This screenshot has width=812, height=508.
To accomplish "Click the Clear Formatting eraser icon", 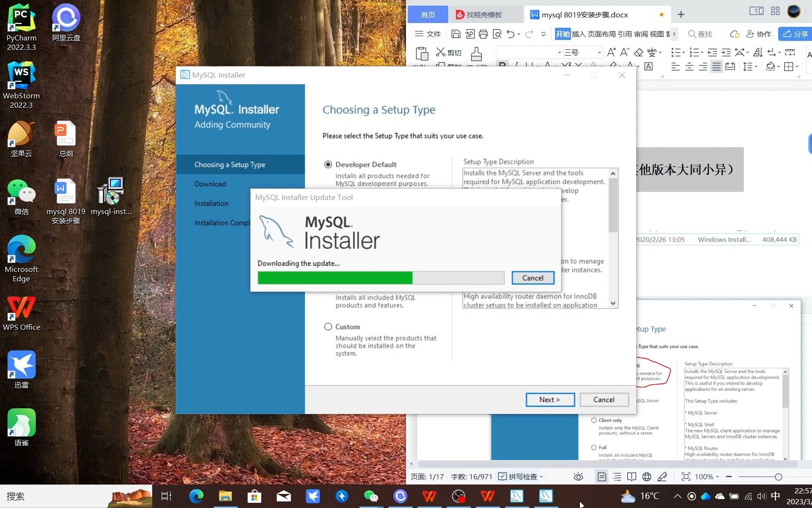I will tap(638, 52).
